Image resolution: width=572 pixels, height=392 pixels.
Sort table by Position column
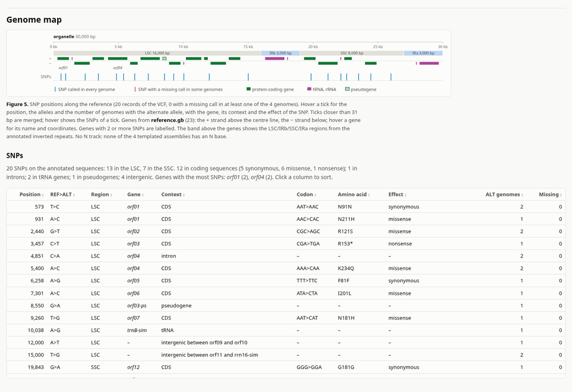(32, 194)
